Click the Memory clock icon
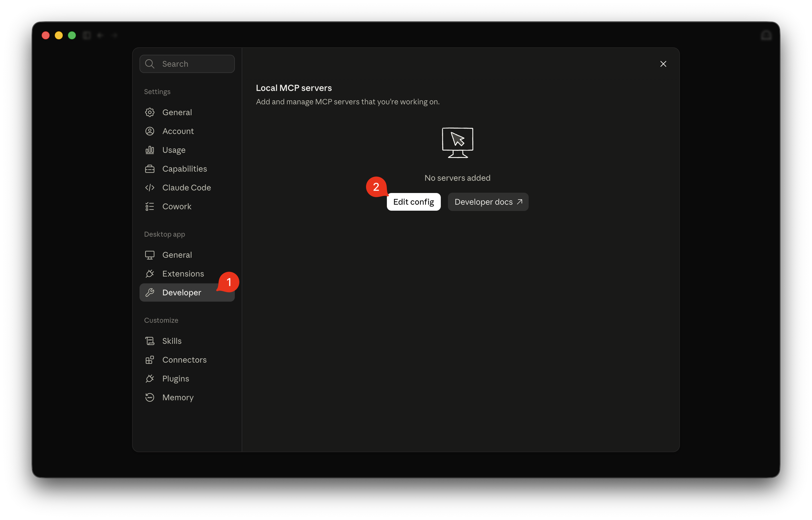This screenshot has height=520, width=812. coord(150,397)
